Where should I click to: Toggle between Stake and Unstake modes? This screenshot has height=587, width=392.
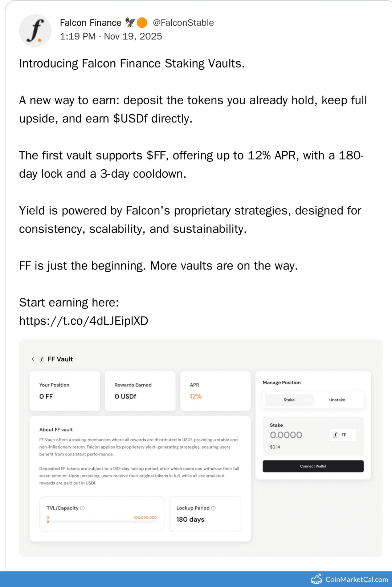313,400
